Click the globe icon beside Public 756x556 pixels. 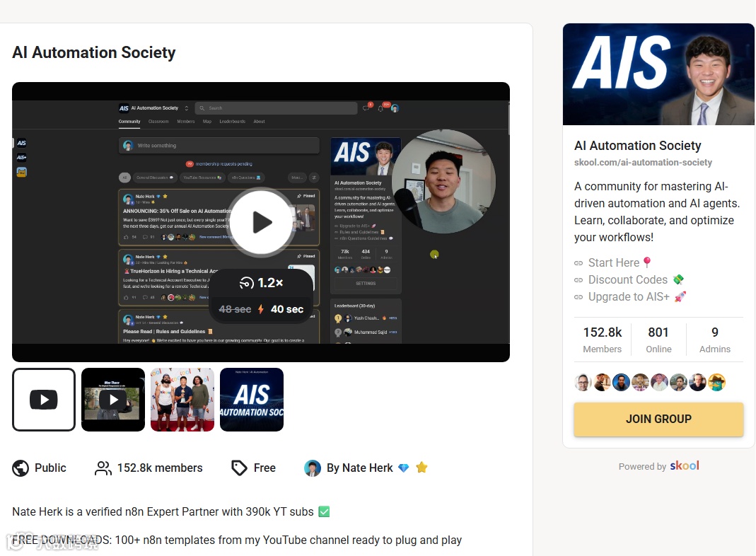[21, 468]
